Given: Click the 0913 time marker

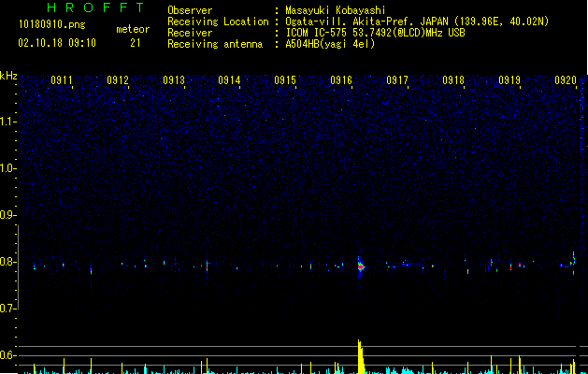Looking at the screenshot, I should pyautogui.click(x=174, y=80).
